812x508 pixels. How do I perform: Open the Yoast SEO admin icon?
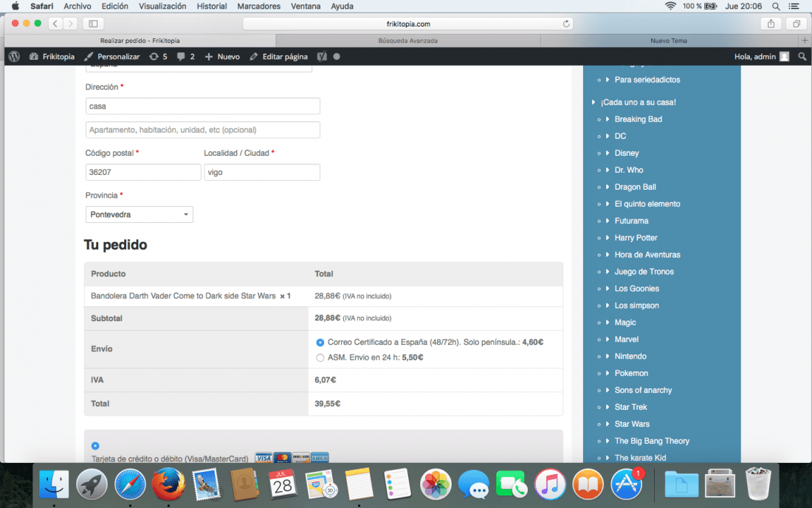coord(322,56)
